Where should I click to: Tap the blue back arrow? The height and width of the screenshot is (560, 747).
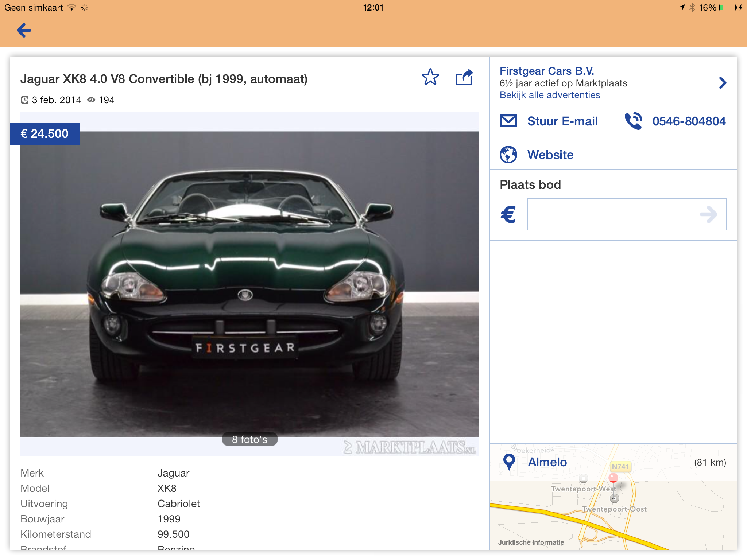click(24, 30)
